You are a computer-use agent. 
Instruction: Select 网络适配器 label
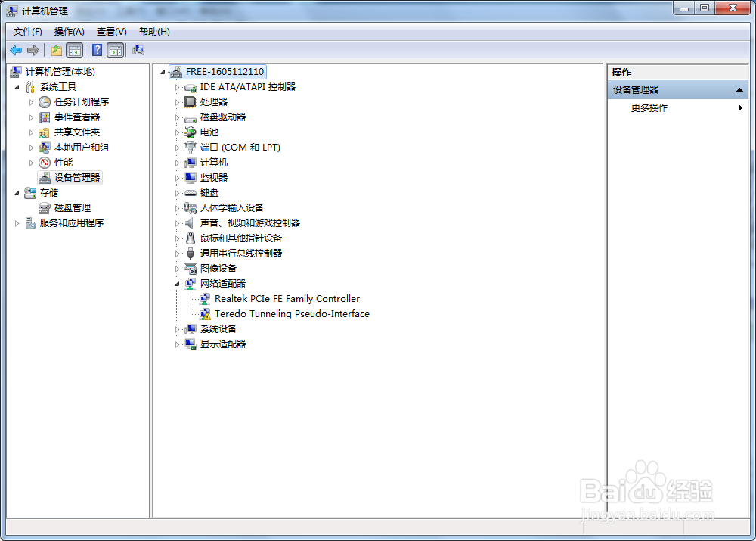(223, 283)
